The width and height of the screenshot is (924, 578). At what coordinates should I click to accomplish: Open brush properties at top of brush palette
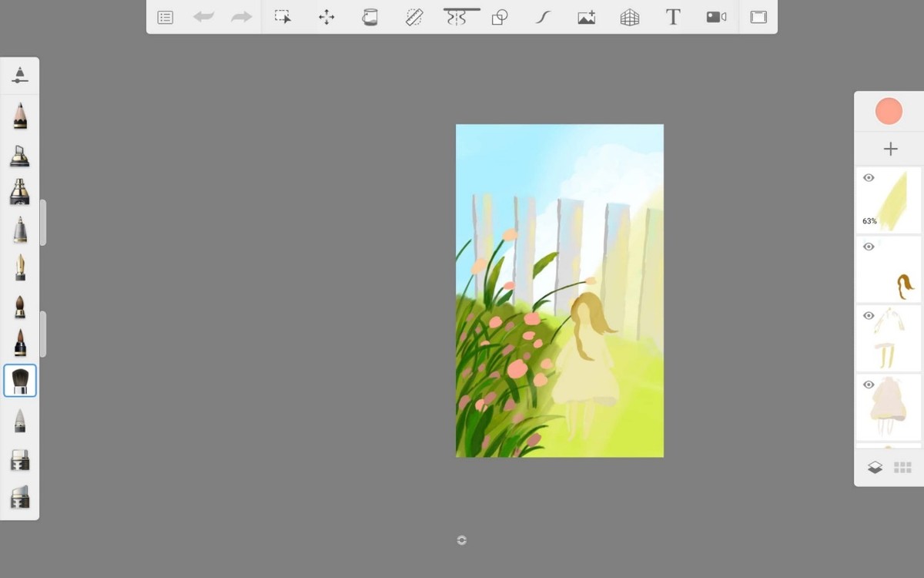20,76
